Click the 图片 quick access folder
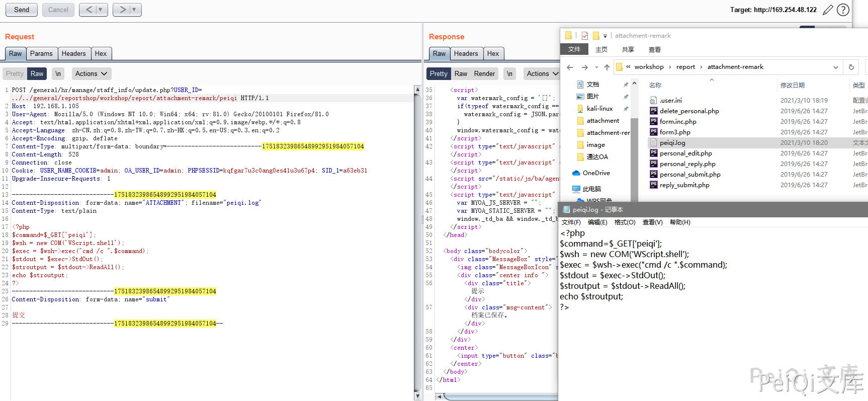This screenshot has height=401, width=868. click(588, 96)
